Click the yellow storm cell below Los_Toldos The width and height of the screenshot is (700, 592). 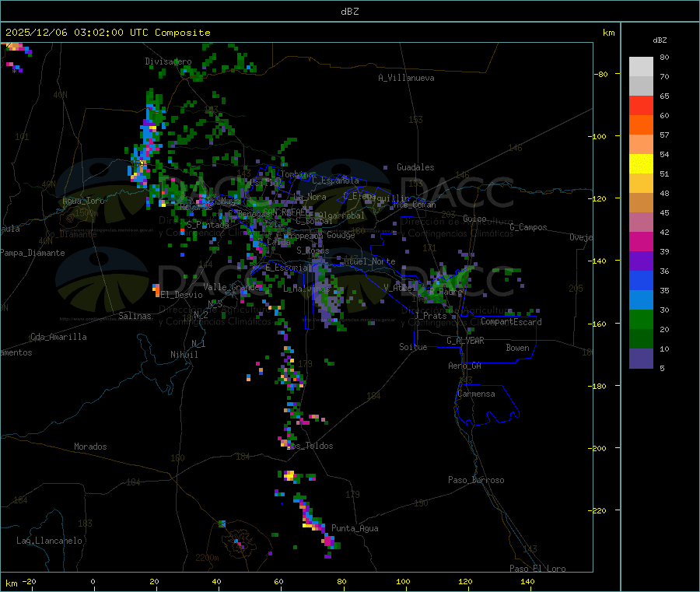click(289, 475)
